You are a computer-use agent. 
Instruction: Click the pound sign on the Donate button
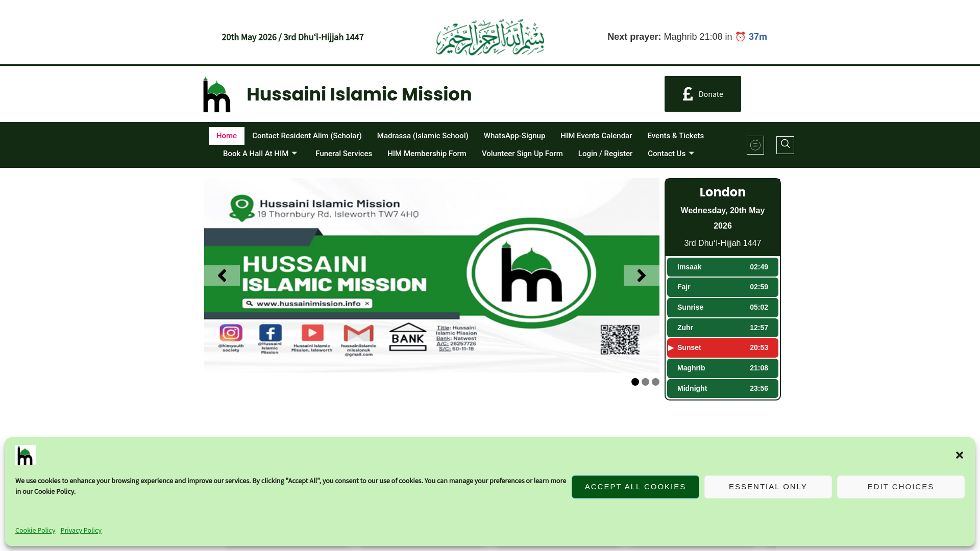pos(688,94)
